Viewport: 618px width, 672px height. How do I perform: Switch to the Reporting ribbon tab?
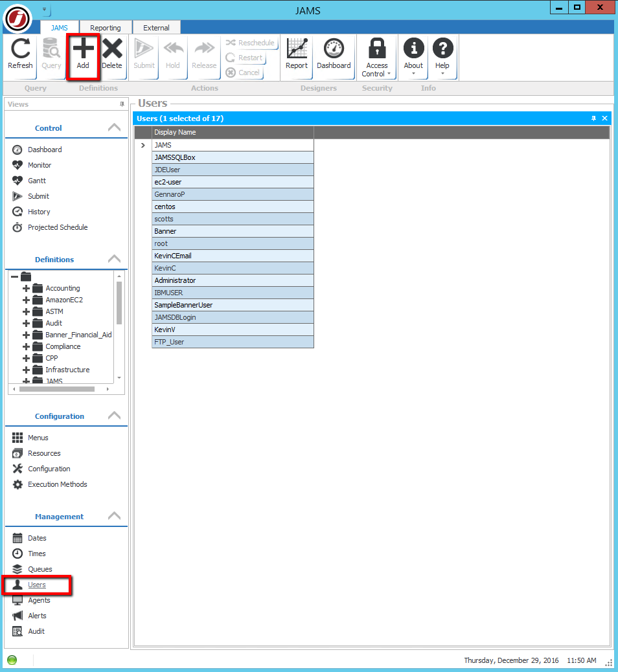click(x=105, y=27)
